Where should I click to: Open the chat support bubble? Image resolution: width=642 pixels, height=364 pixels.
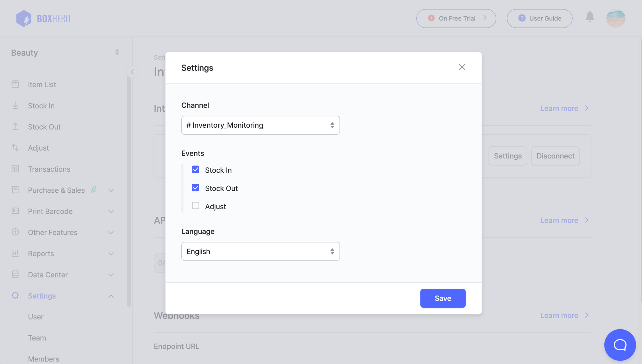[620, 345]
